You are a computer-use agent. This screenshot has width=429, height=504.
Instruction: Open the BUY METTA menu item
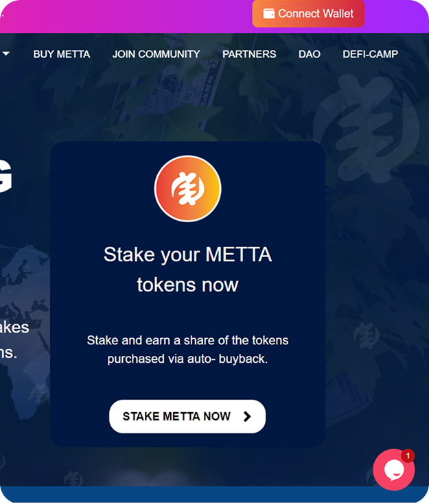click(62, 54)
